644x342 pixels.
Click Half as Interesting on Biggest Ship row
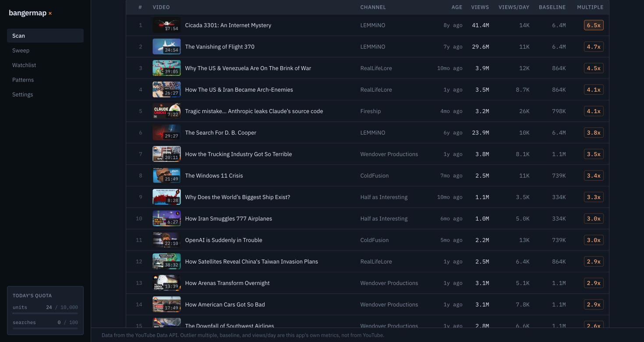[384, 197]
